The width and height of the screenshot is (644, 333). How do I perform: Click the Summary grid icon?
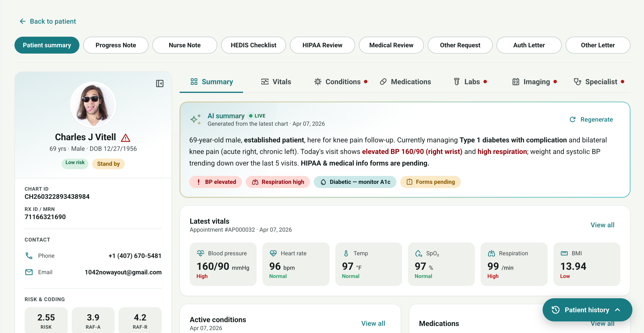coord(194,82)
